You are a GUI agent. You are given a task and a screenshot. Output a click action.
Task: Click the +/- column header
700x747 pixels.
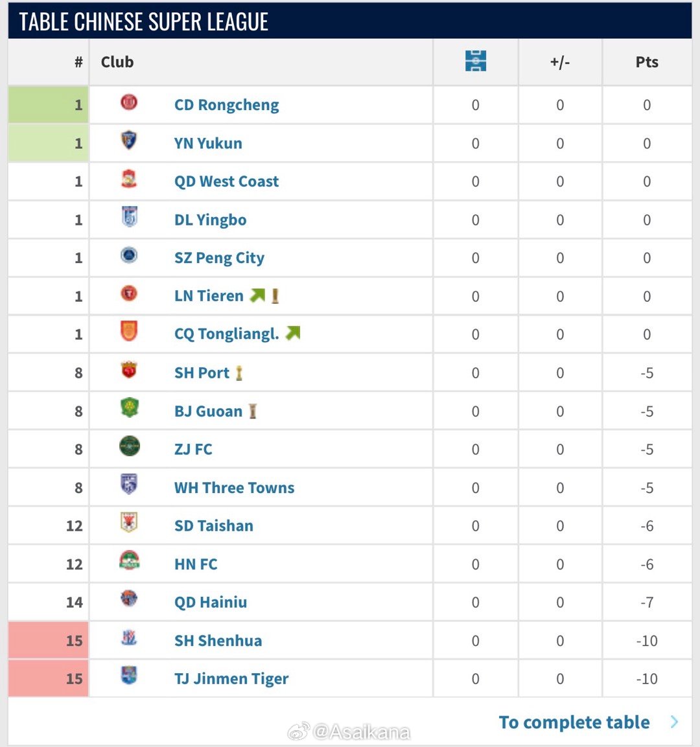tap(559, 62)
